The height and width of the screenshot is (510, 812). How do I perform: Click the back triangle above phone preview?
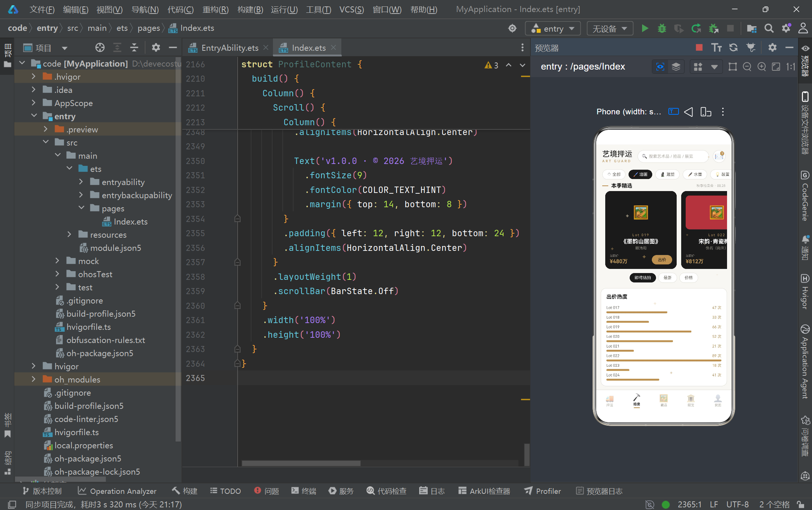pos(689,112)
